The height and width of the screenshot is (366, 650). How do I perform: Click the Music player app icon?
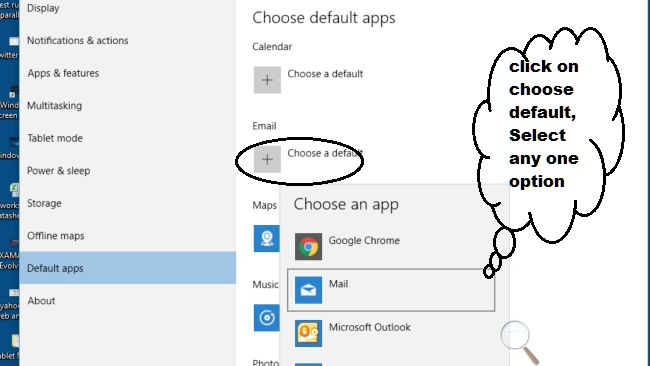pyautogui.click(x=267, y=318)
